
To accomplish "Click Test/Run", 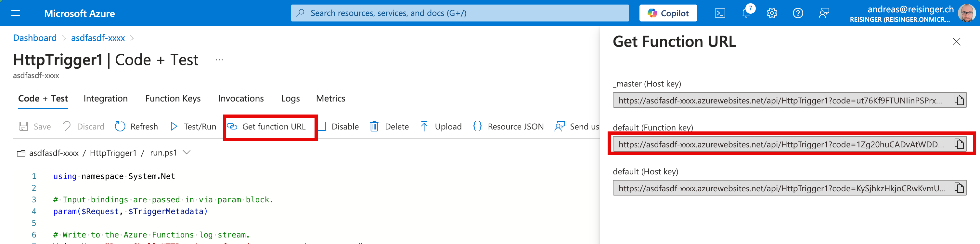I will click(x=193, y=126).
